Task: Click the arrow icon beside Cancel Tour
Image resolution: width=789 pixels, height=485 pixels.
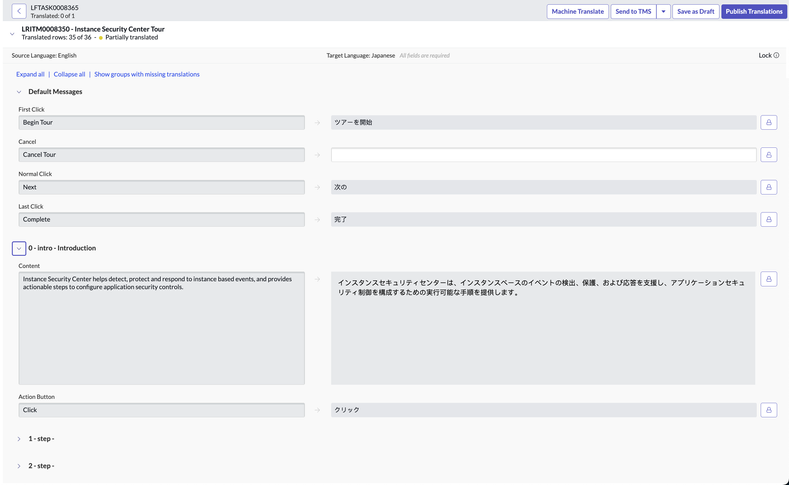Action: pos(318,155)
